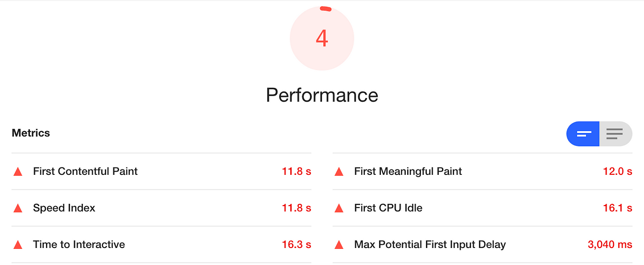The image size is (644, 265).
Task: Click the First Contentful Paint warning triangle
Action: (x=18, y=172)
